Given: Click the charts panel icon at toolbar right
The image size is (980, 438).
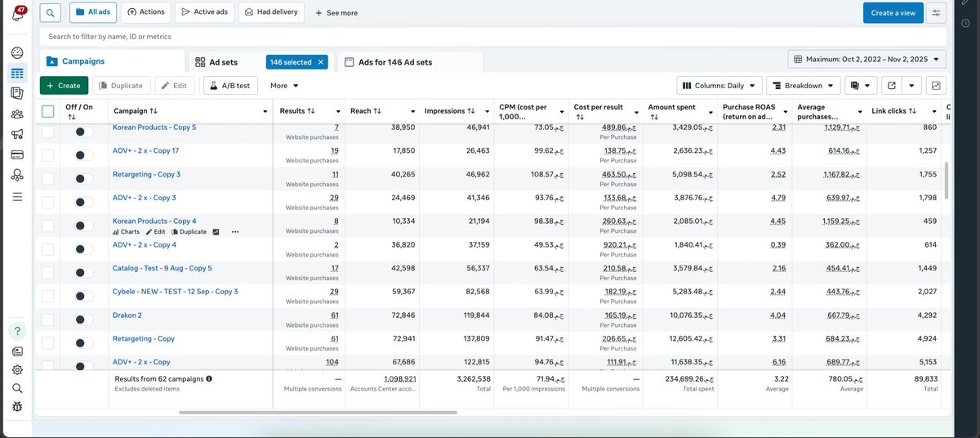Looking at the screenshot, I should coord(936,85).
